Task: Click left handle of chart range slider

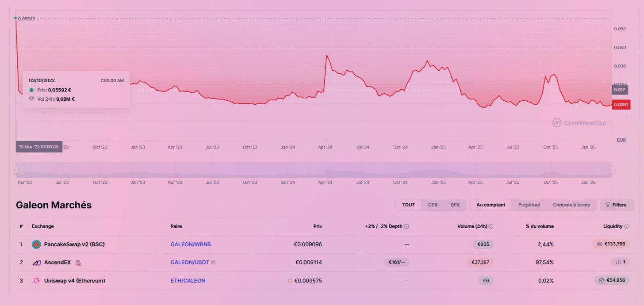Action: point(16,169)
